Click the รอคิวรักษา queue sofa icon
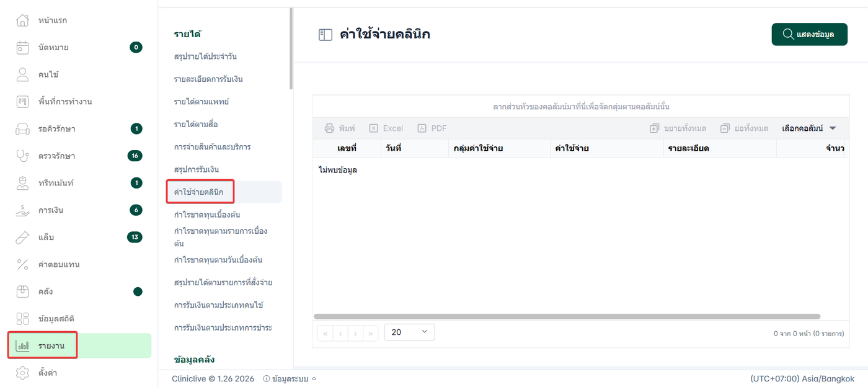The width and height of the screenshot is (868, 387). 22,129
